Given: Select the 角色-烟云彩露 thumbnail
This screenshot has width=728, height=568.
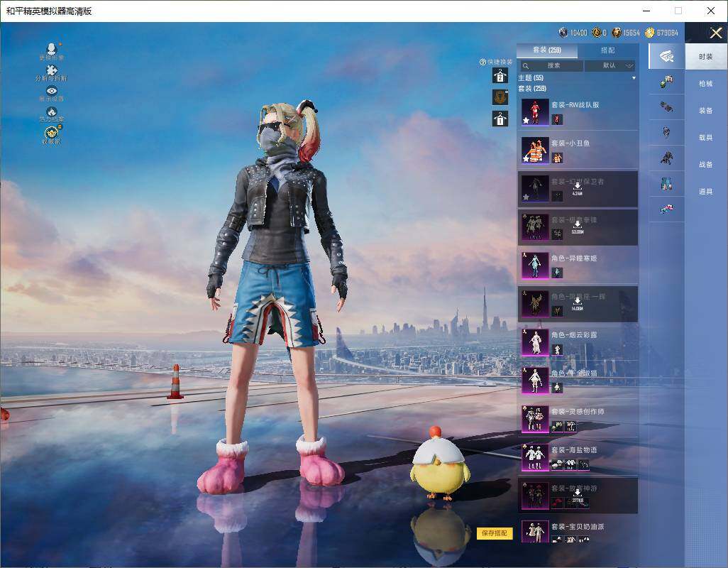Looking at the screenshot, I should 535,342.
